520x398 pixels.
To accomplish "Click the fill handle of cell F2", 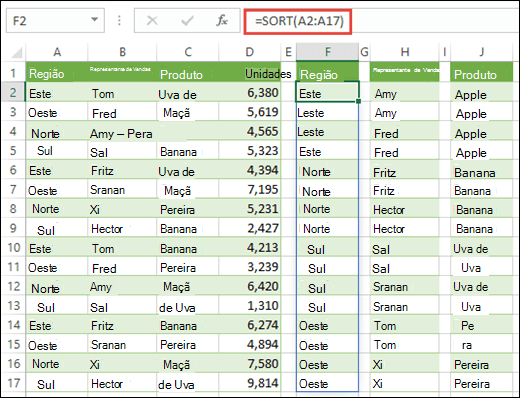I will 358,101.
